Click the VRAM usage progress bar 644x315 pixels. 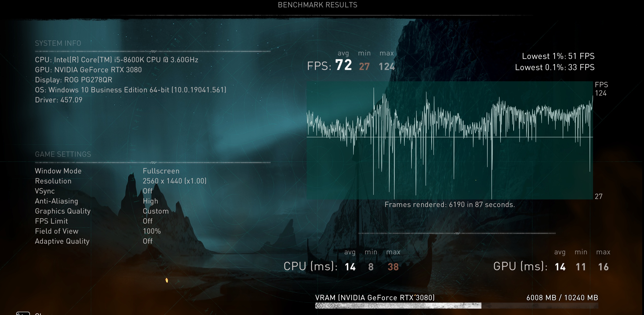[x=457, y=306]
